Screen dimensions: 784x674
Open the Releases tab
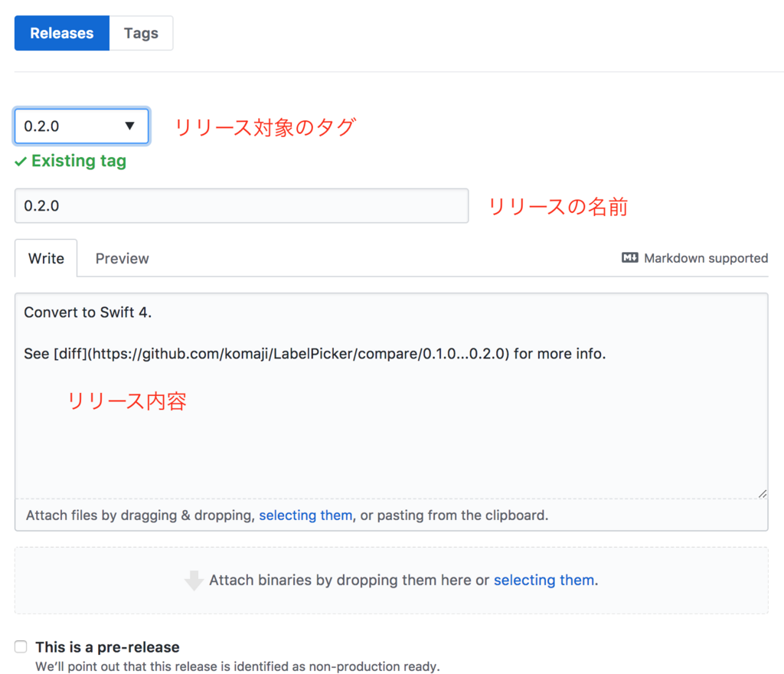pos(62,33)
